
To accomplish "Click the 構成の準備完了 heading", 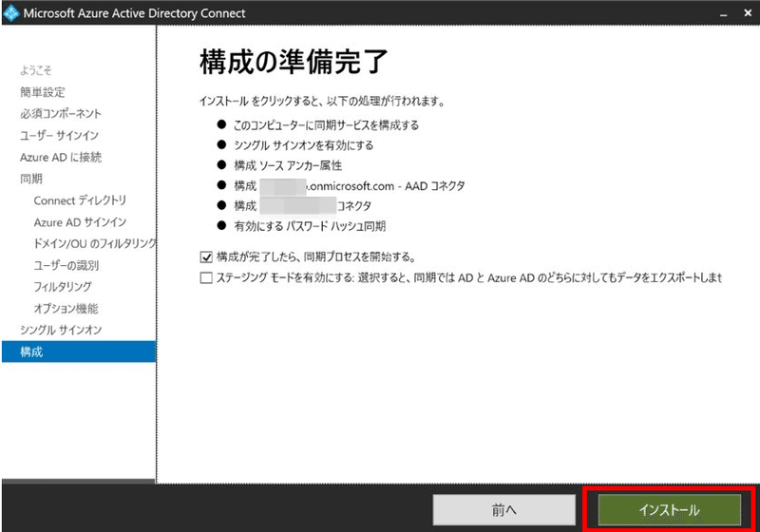I will tap(294, 62).
